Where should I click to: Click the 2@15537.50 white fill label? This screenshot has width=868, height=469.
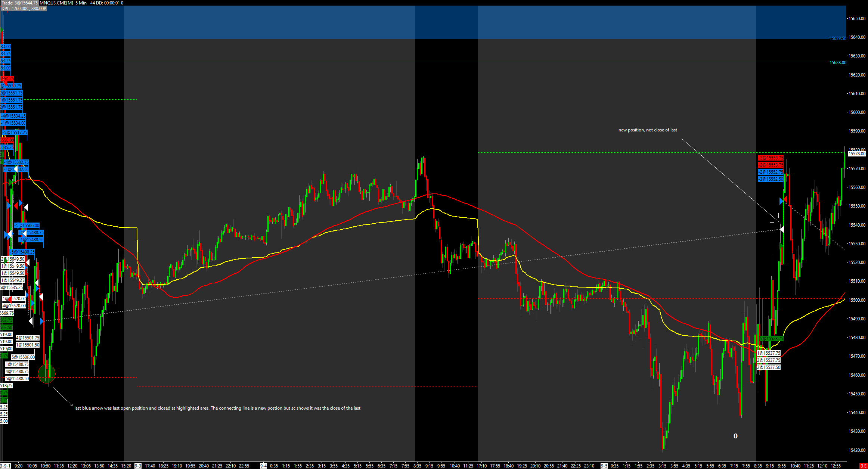pos(768,367)
